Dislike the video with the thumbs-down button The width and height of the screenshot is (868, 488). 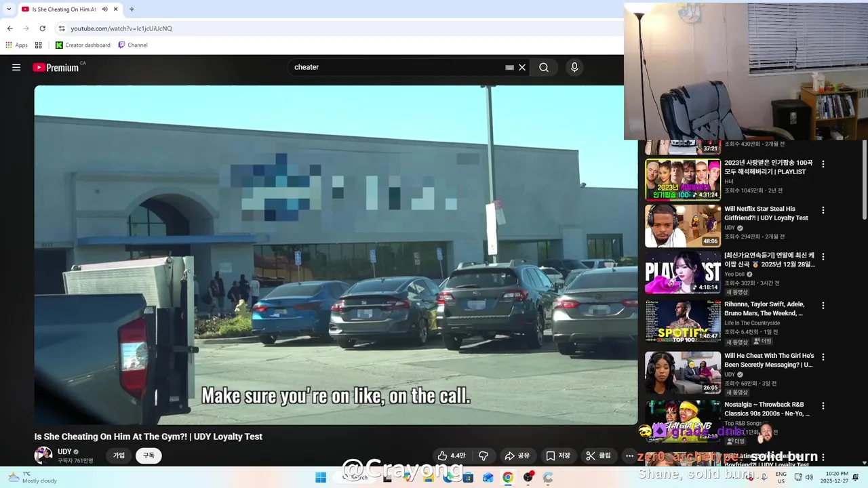(484, 455)
